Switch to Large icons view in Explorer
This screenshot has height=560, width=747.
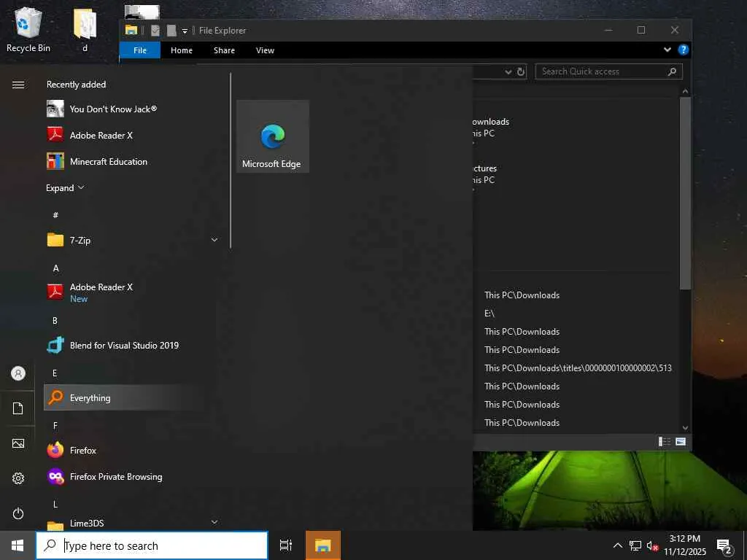click(681, 442)
